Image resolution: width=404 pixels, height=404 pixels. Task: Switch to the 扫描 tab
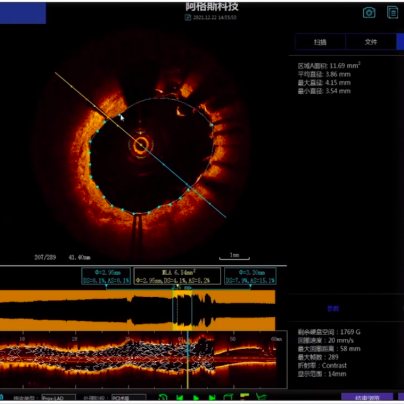320,42
